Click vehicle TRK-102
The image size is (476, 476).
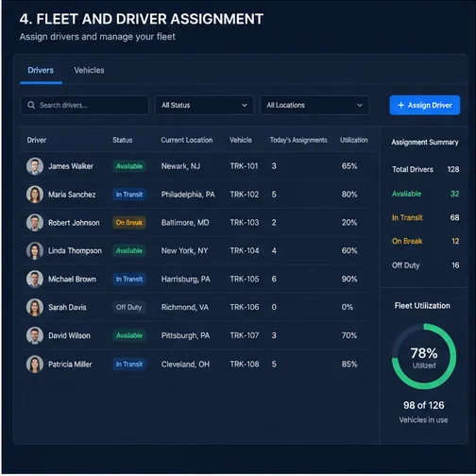[245, 195]
